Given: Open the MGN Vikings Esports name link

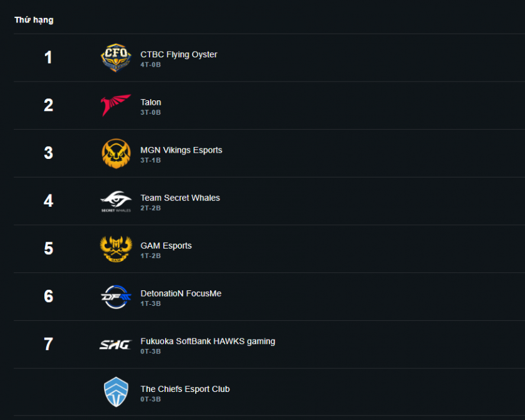Looking at the screenshot, I should pyautogui.click(x=181, y=150).
